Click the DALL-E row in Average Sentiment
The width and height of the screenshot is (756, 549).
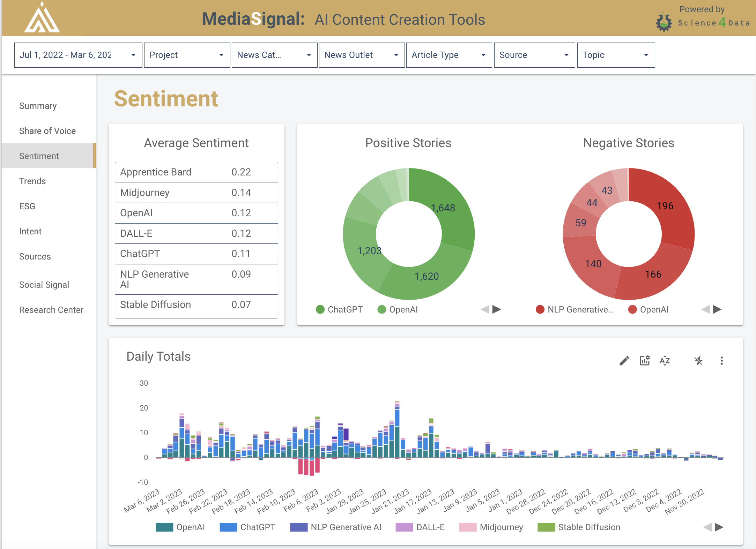click(x=197, y=233)
